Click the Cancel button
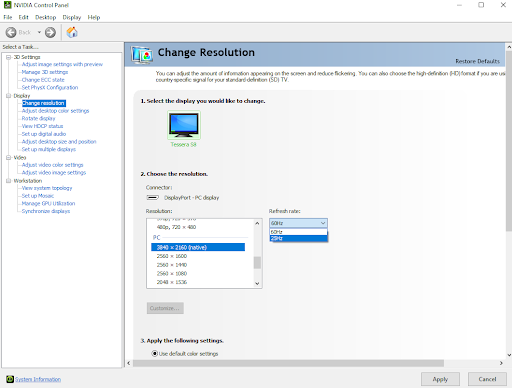The image size is (512, 388). coord(487,379)
